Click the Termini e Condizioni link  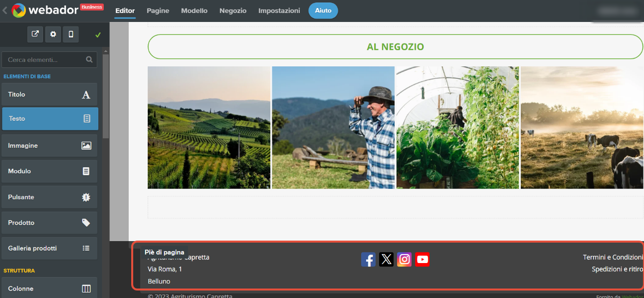tap(613, 258)
